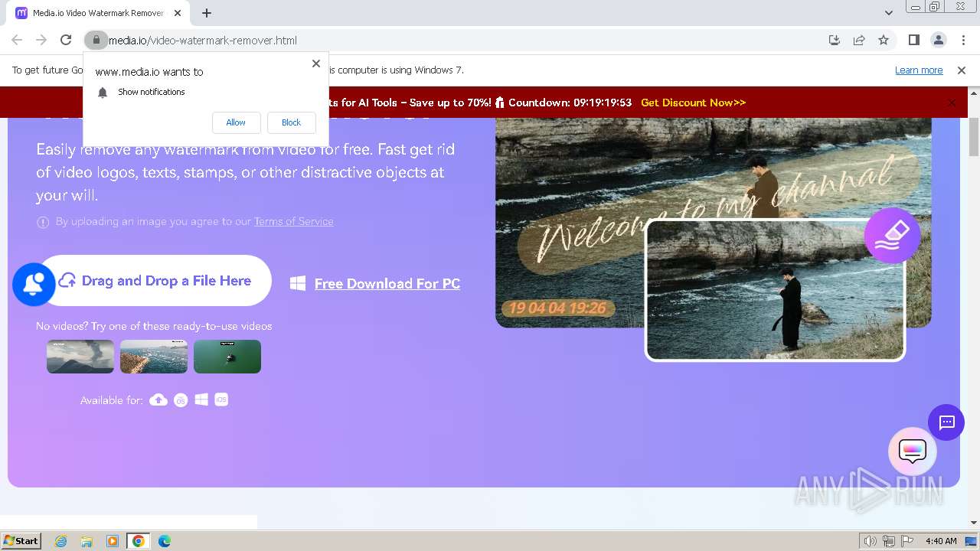This screenshot has width=980, height=551.
Task: Open Windows Media Player from taskbar
Action: pyautogui.click(x=113, y=541)
